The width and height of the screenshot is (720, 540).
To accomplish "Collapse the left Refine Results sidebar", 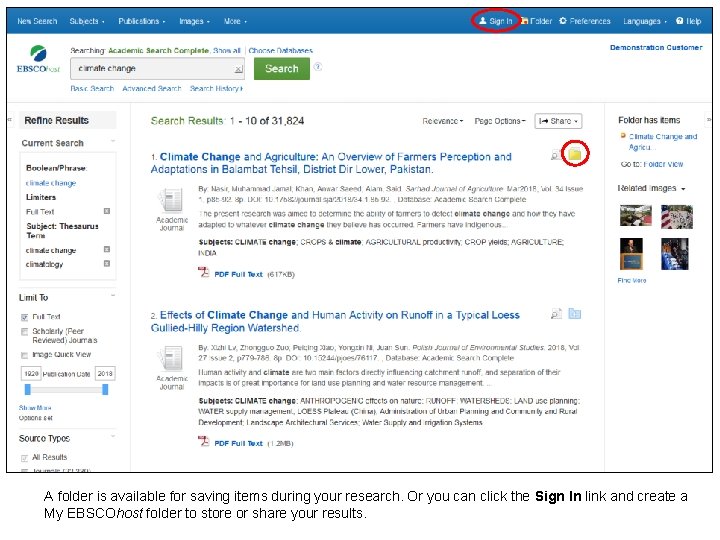I will click(x=9, y=119).
